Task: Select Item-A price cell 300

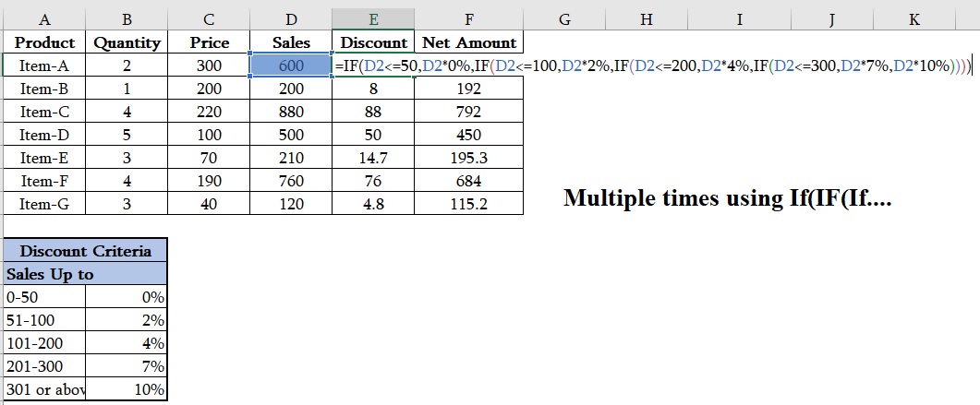Action: tap(209, 66)
